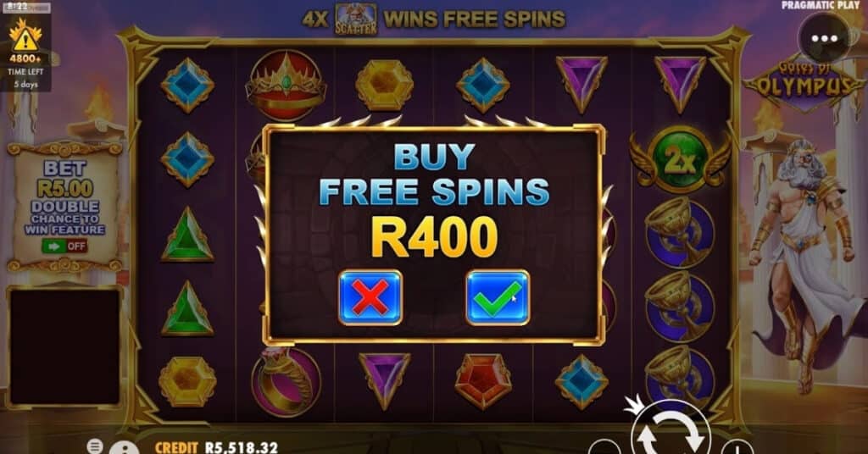Image resolution: width=868 pixels, height=454 pixels.
Task: Open the info icon beside the menu
Action: coord(124,448)
